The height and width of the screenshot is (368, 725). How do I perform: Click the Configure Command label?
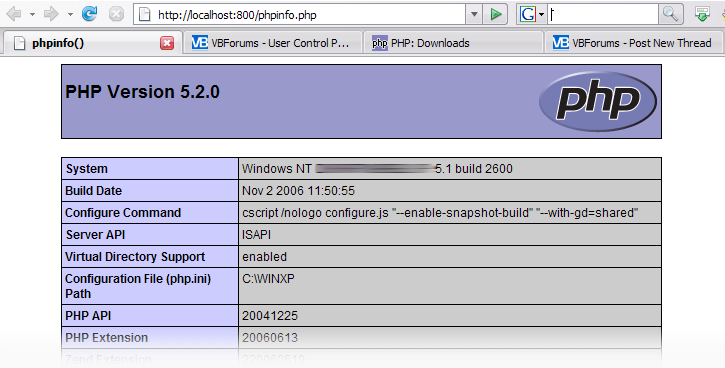click(123, 213)
